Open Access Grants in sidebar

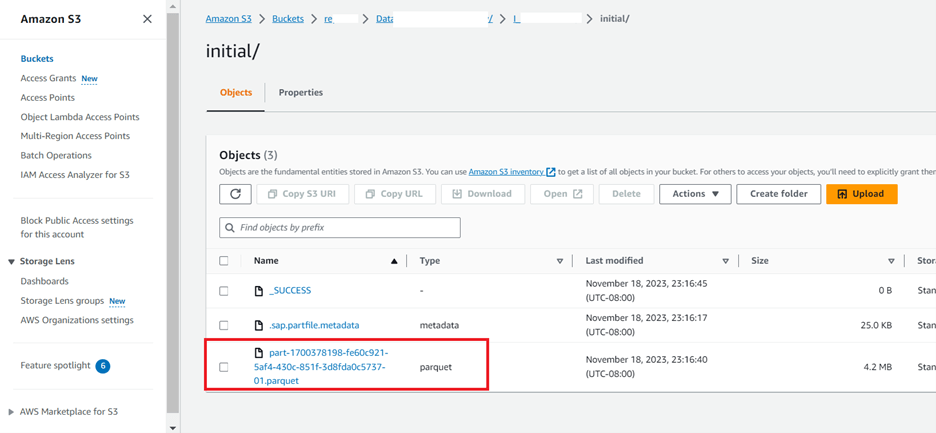click(x=48, y=78)
